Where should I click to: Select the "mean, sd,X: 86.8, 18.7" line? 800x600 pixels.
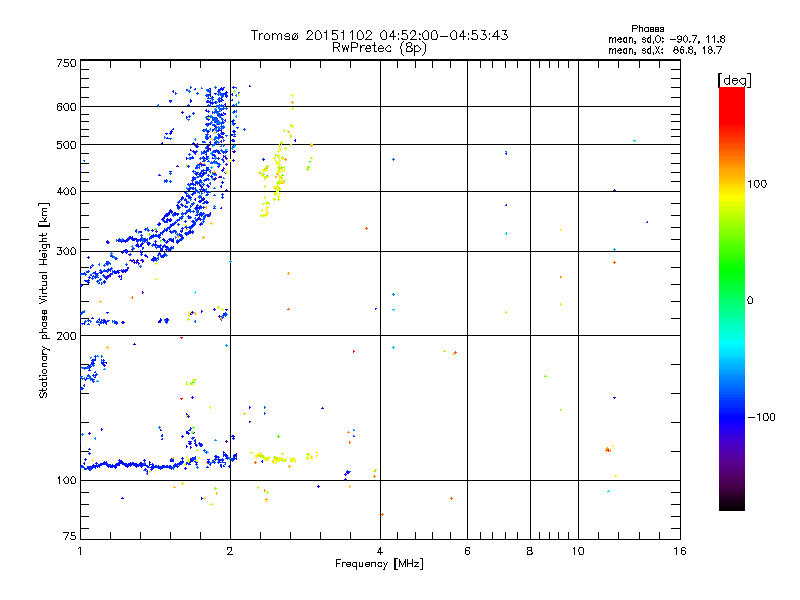665,50
